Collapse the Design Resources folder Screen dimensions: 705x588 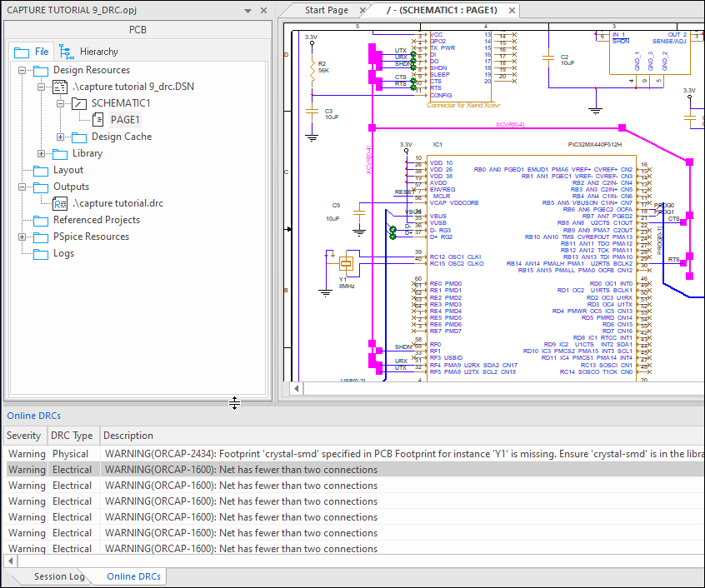pos(22,70)
